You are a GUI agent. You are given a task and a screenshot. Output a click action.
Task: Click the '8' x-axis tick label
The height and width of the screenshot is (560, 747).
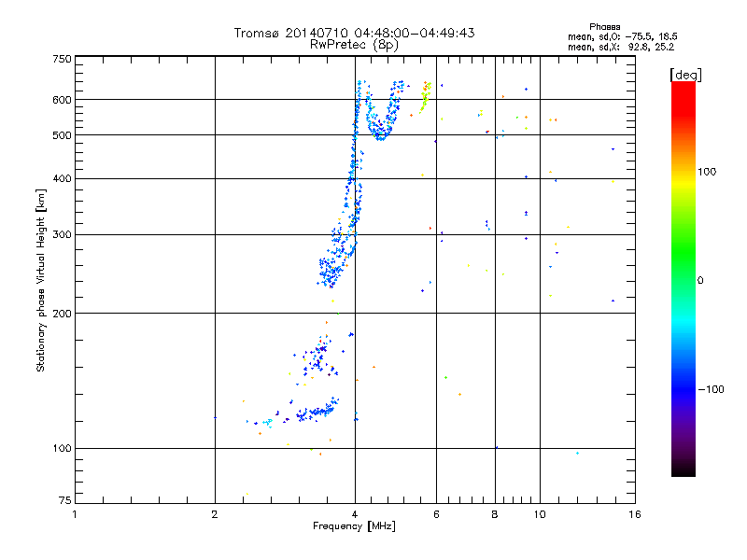(495, 514)
